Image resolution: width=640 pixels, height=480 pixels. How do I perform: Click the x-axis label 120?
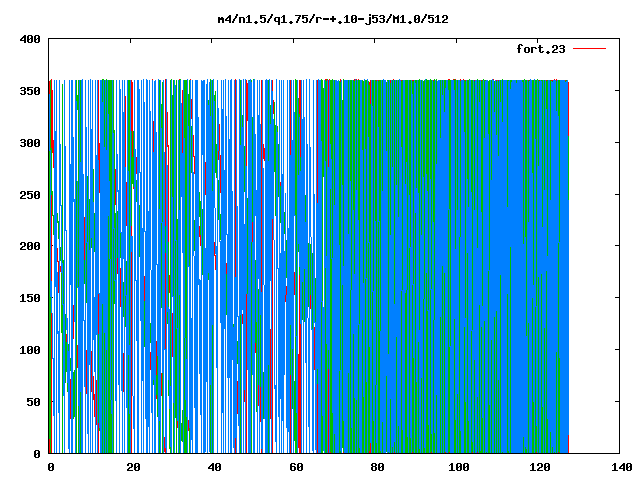click(x=540, y=467)
